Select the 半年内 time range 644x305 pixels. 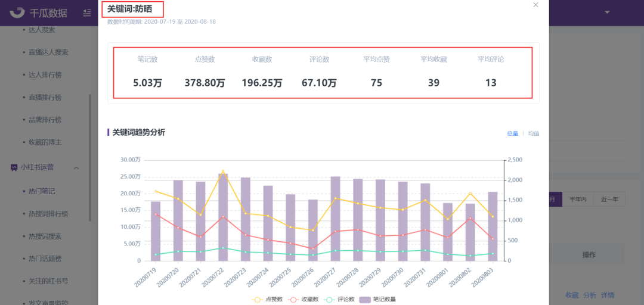tap(578, 199)
